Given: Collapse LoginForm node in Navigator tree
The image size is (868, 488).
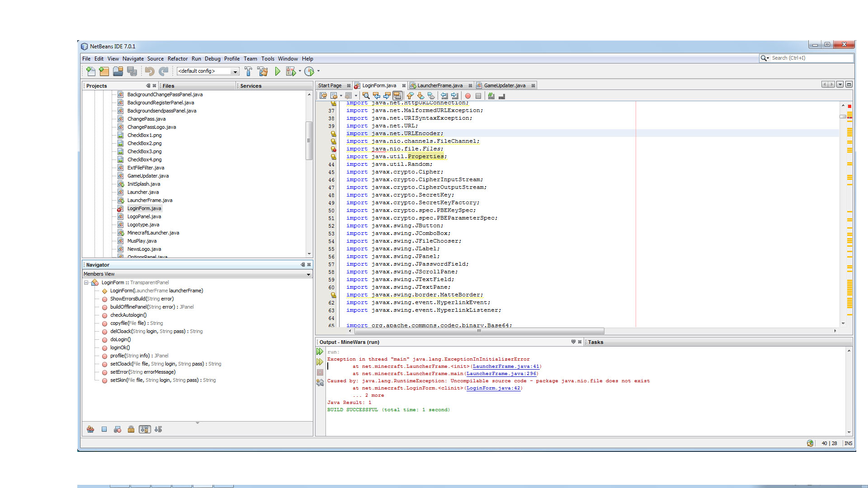Looking at the screenshot, I should 86,283.
